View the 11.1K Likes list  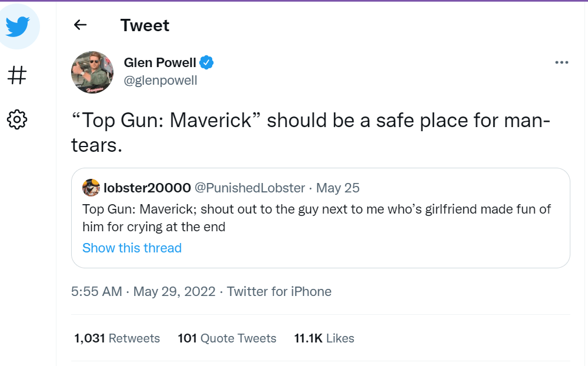point(324,338)
